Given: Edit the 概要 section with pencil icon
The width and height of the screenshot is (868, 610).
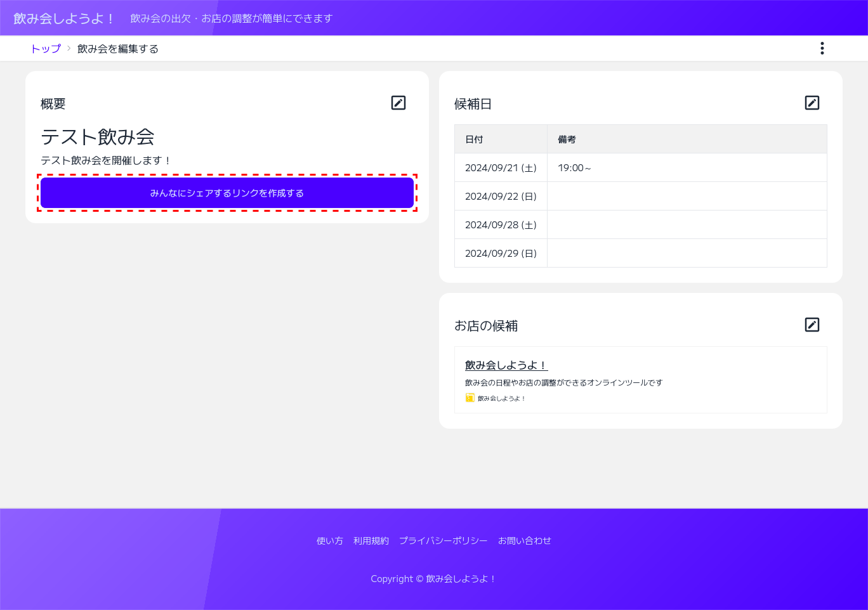Looking at the screenshot, I should (x=398, y=103).
